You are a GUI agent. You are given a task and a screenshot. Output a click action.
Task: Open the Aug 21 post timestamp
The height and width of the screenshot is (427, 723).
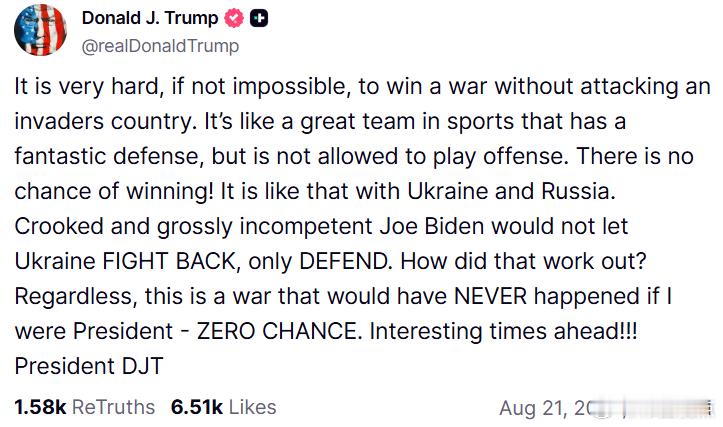543,408
